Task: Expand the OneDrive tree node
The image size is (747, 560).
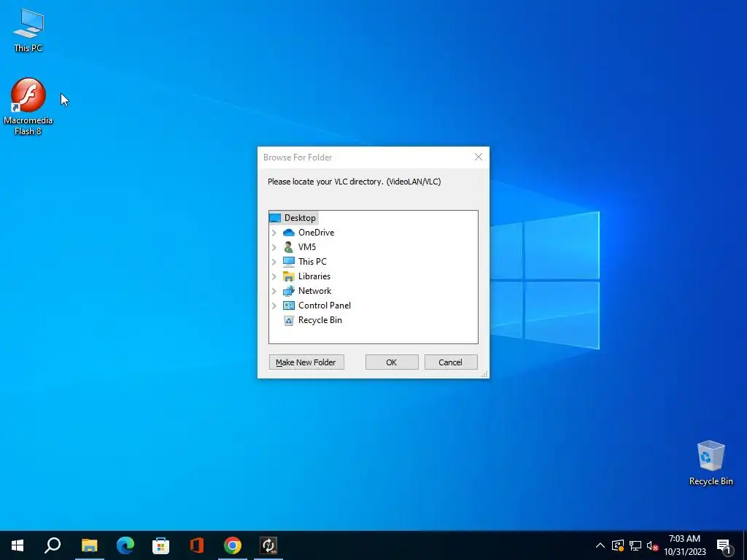Action: pyautogui.click(x=274, y=233)
